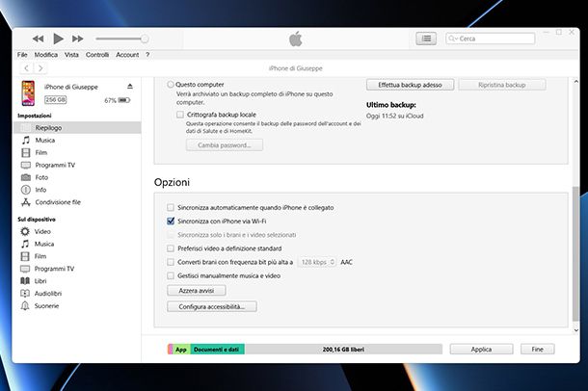The width and height of the screenshot is (588, 391).
Task: Enable Sincronizza automaticamente quando iPhone è collegato
Action: 171,207
